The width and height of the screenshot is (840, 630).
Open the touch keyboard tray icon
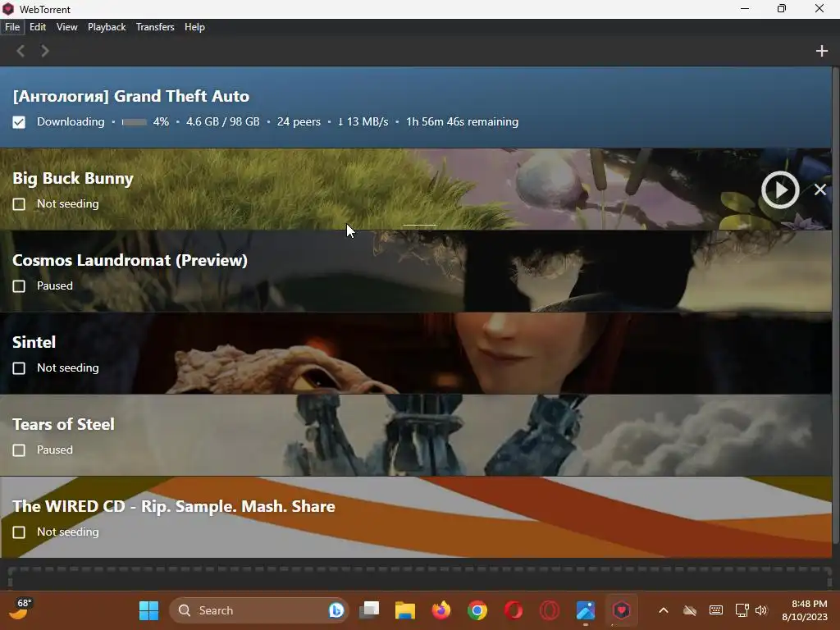pyautogui.click(x=715, y=610)
